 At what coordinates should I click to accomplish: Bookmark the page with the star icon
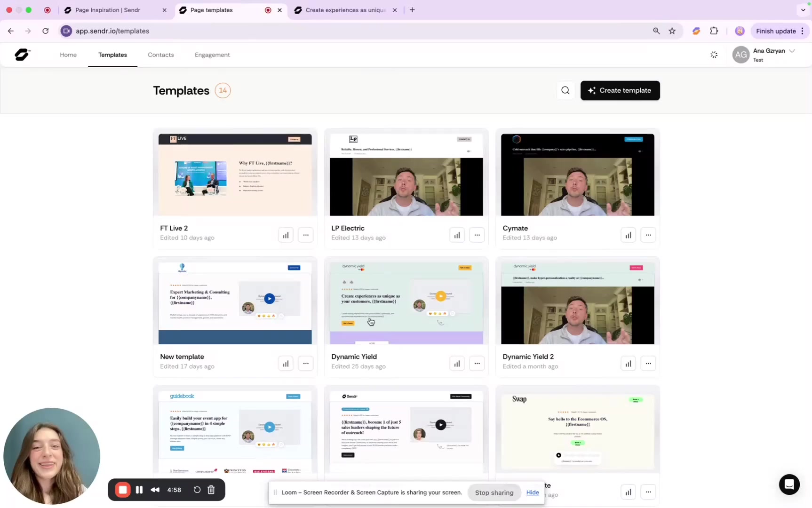pos(672,31)
